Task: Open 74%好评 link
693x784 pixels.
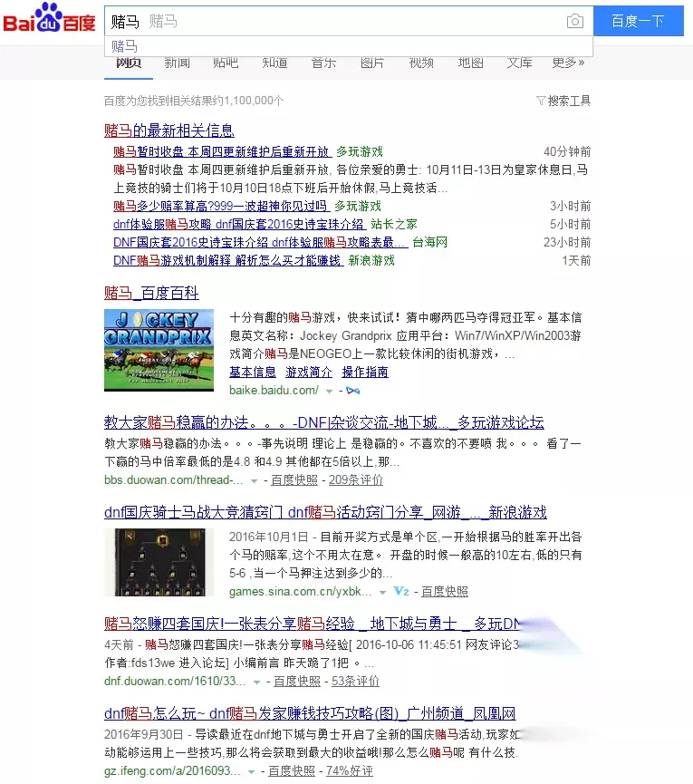Action: (350, 771)
